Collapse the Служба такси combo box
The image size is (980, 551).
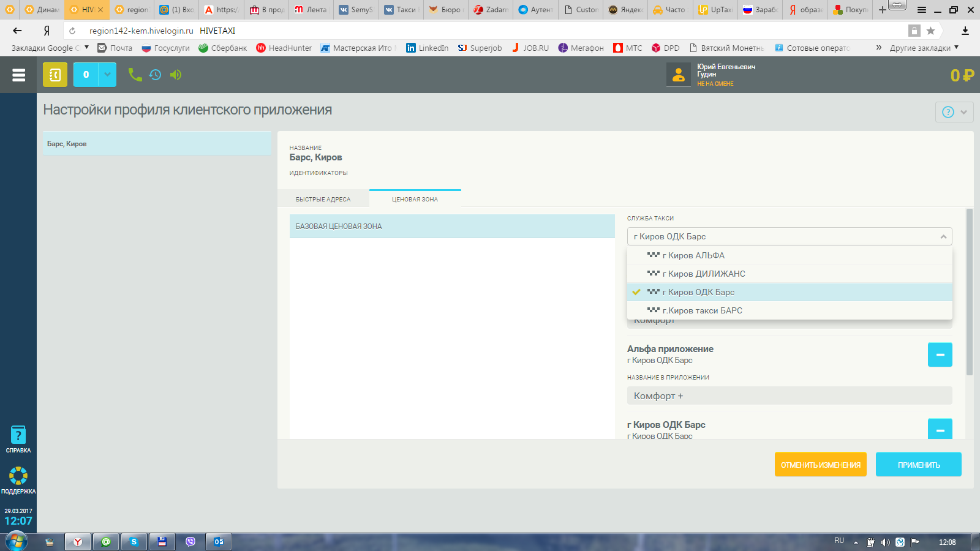pos(943,237)
